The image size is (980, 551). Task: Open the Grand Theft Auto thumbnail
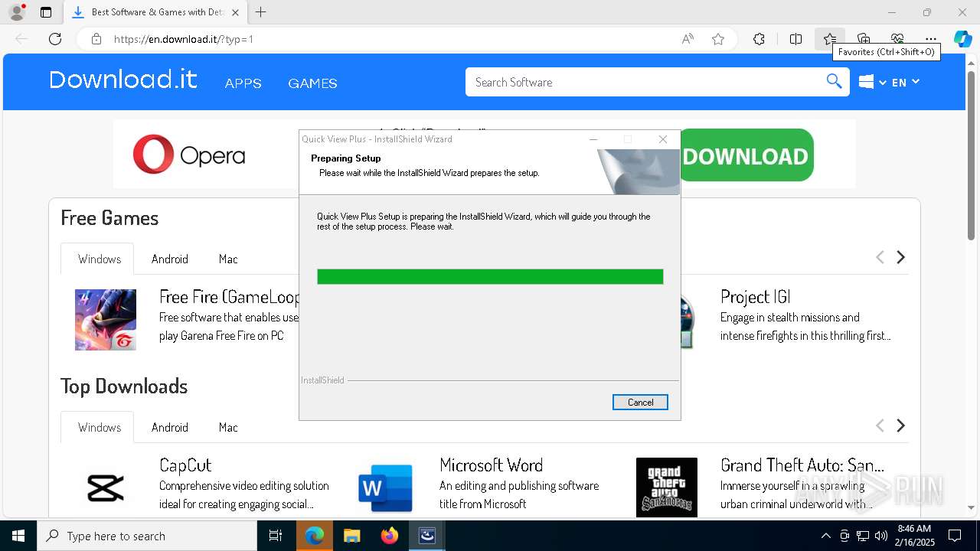pos(667,487)
